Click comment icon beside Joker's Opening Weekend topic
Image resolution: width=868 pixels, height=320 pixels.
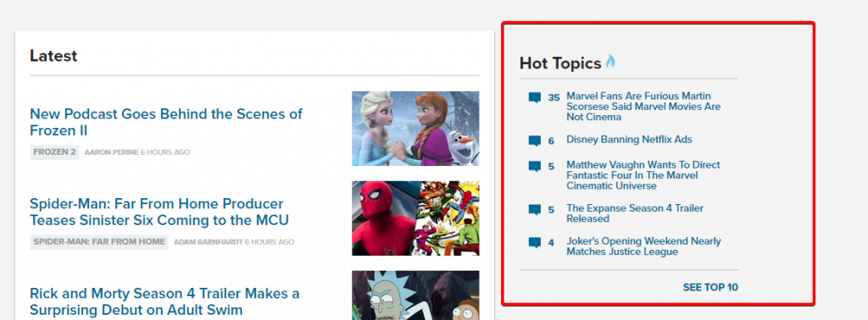pos(534,243)
